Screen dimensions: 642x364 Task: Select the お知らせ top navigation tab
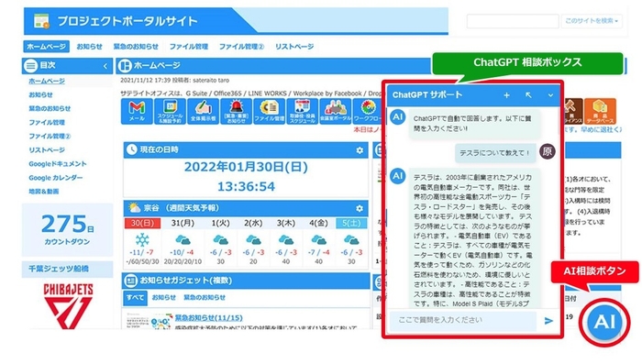89,47
